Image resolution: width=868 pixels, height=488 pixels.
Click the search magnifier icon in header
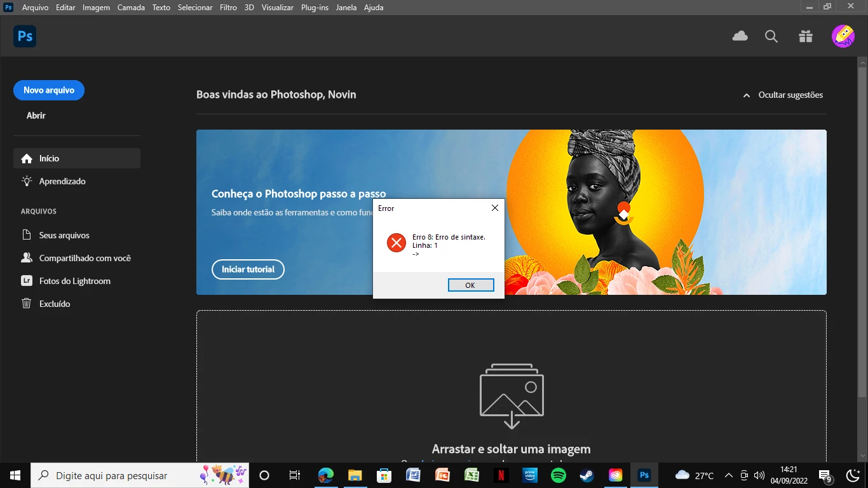tap(771, 36)
